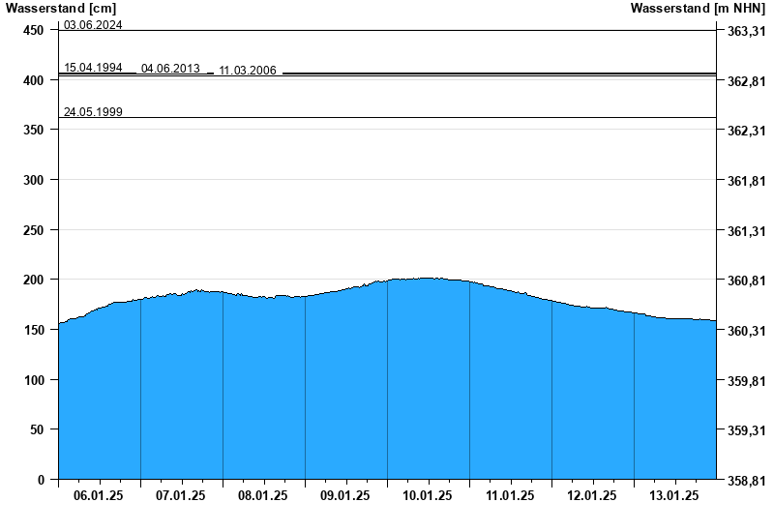Select the 200 tick on left axis

point(34,280)
